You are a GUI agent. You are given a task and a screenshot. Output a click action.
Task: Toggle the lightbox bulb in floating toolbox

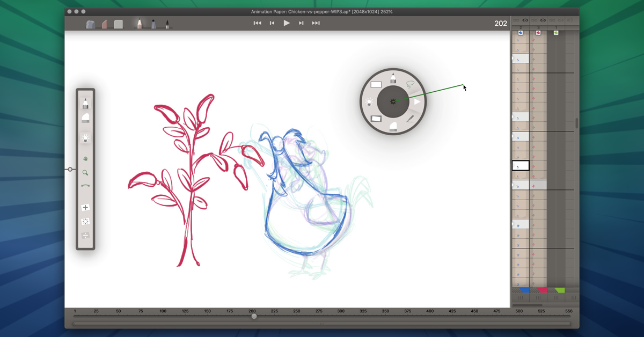click(x=85, y=138)
